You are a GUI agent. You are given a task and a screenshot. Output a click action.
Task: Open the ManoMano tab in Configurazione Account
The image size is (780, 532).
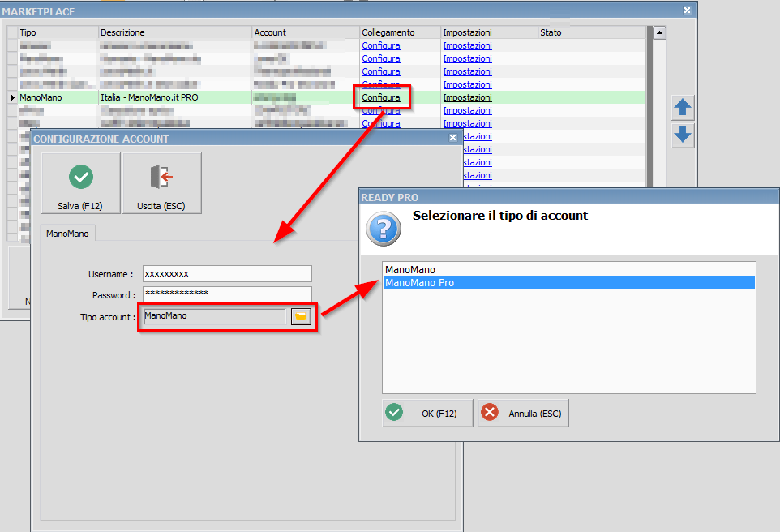[67, 234]
